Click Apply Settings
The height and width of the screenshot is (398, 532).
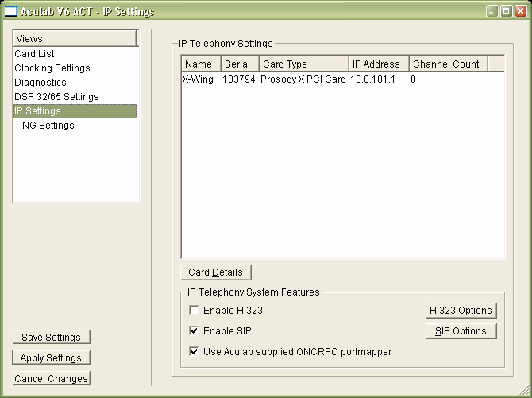click(x=52, y=357)
